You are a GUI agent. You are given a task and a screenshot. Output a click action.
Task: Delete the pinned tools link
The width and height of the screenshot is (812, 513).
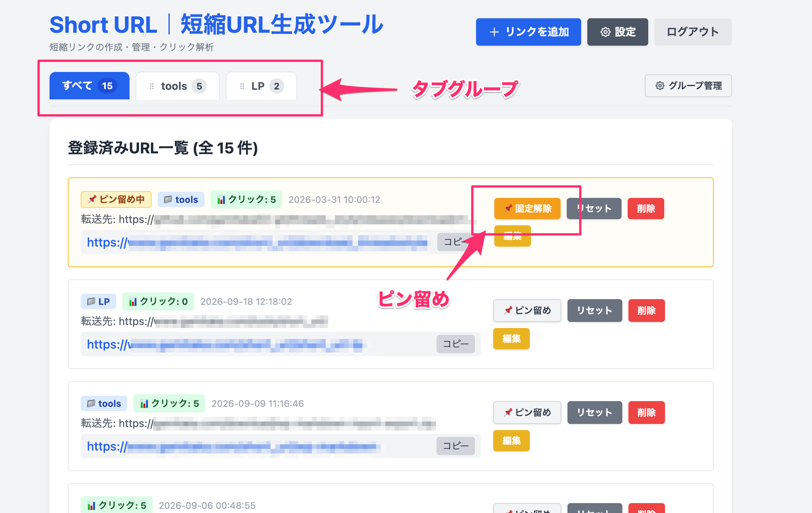pos(646,209)
